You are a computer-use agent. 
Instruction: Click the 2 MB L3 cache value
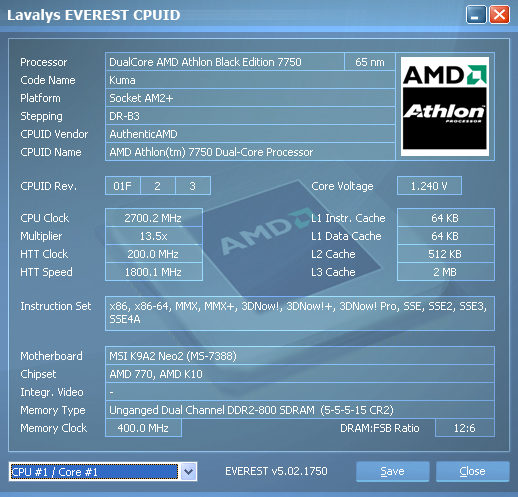pos(446,272)
